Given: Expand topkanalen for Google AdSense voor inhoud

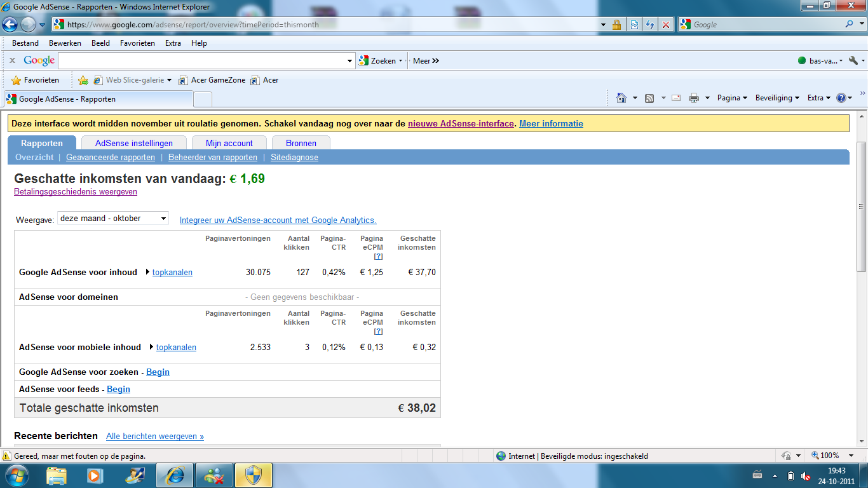Looking at the screenshot, I should 172,273.
